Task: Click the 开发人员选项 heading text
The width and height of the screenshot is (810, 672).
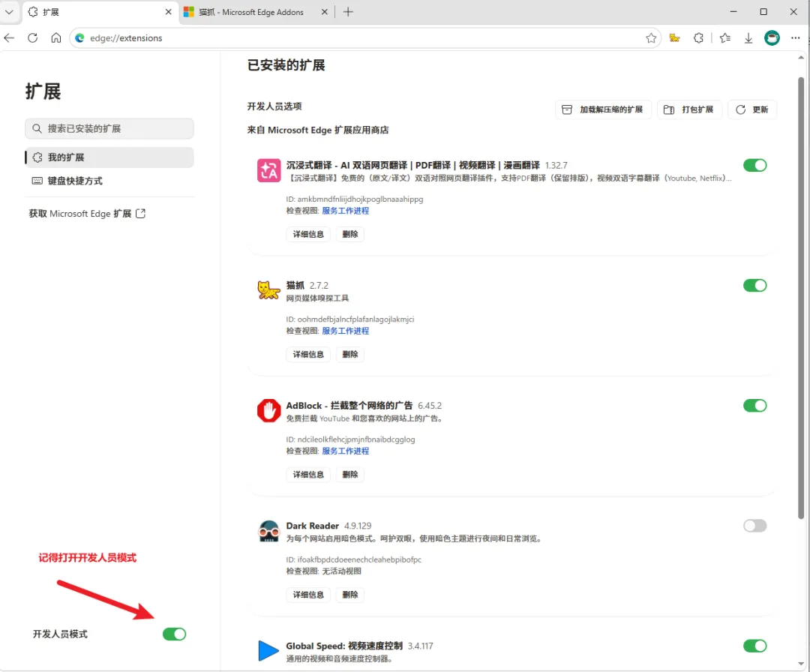Action: point(274,106)
